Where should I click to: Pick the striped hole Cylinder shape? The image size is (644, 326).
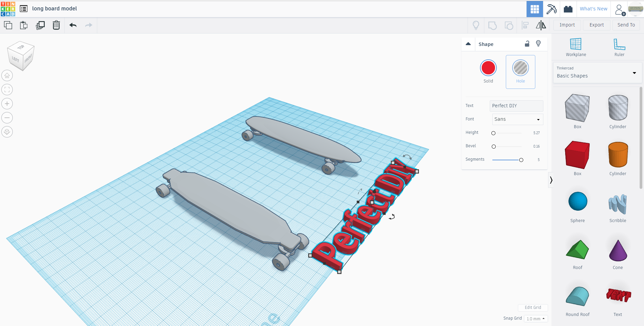(x=618, y=108)
